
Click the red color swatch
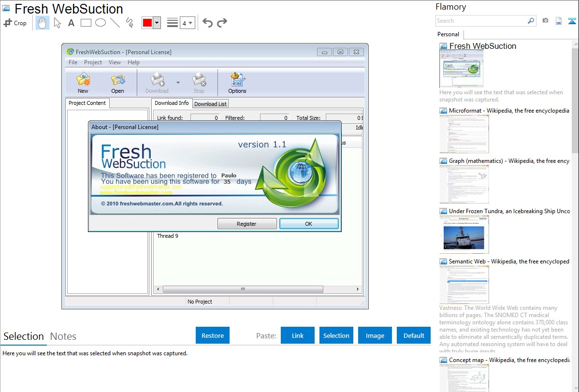[x=147, y=23]
